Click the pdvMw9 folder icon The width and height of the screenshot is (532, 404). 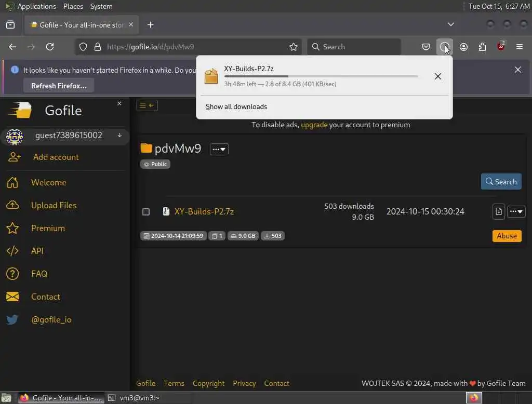(146, 148)
